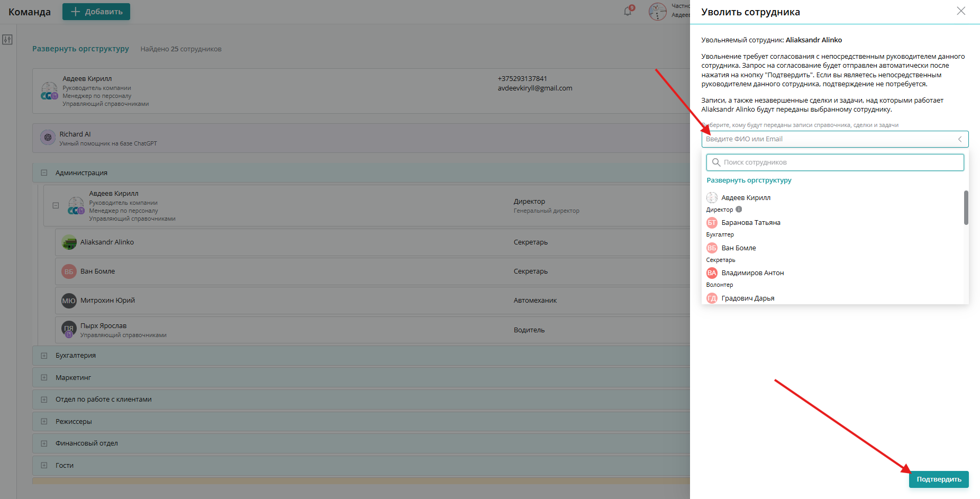The width and height of the screenshot is (980, 499).
Task: Click Секретарь in Aliaksandr Alinko's row
Action: (530, 242)
